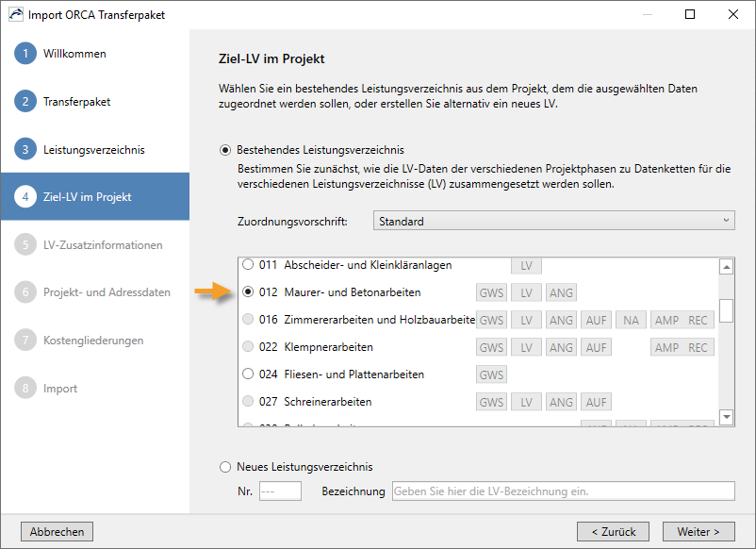Click the LV list scroll-down arrow
This screenshot has height=549, width=756.
tap(726, 416)
